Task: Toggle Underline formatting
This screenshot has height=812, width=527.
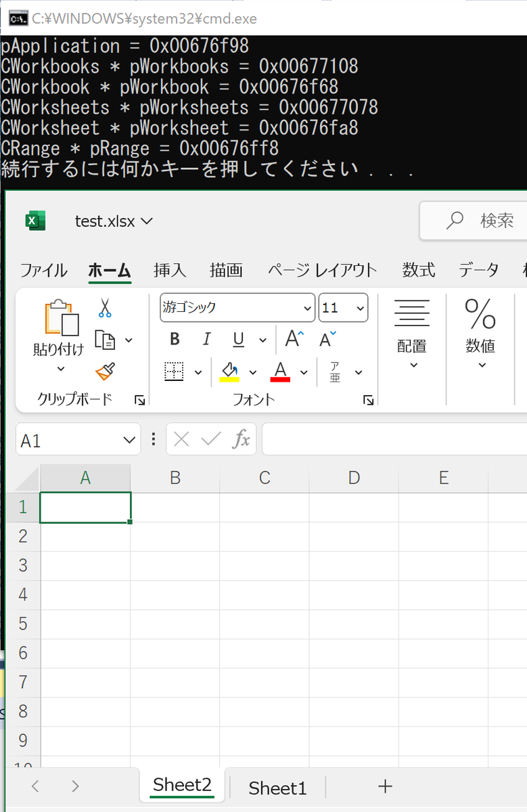Action: tap(238, 339)
